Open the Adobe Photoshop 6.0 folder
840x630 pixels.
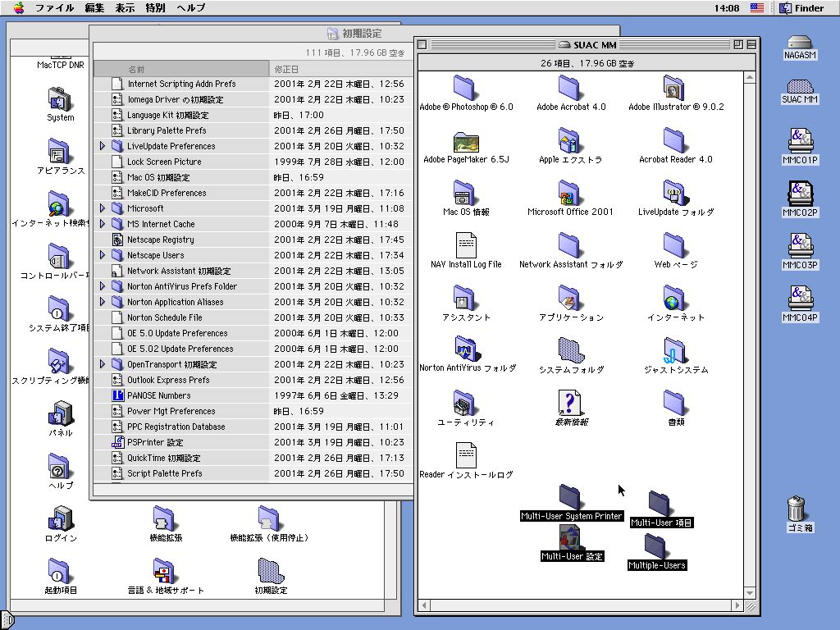(x=465, y=87)
